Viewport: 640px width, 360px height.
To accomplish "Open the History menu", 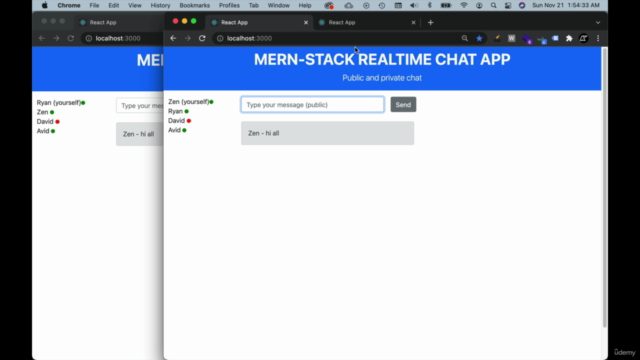I will pyautogui.click(x=160, y=5).
